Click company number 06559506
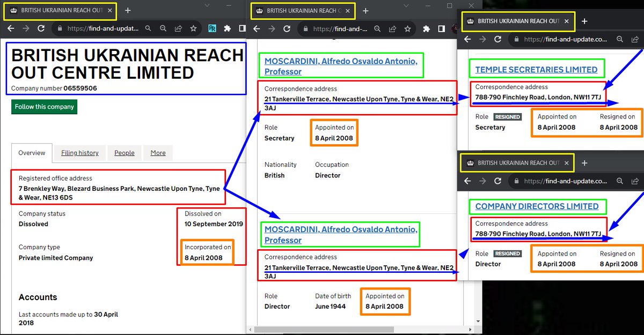This screenshot has height=335, width=644. (80, 88)
